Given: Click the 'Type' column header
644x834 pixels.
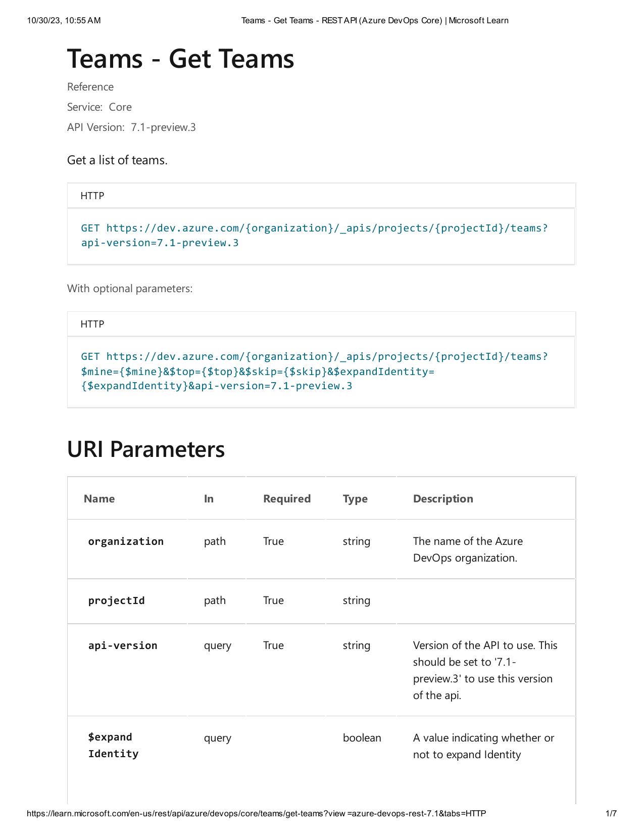Looking at the screenshot, I should 355,499.
